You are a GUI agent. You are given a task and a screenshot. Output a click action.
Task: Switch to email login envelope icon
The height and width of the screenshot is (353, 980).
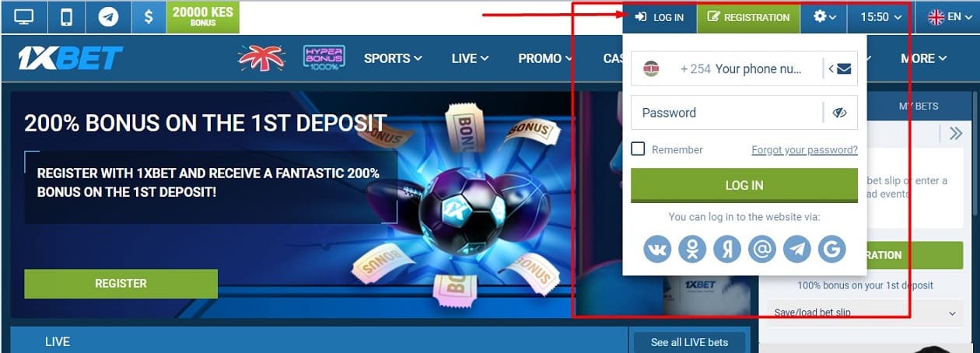click(840, 68)
